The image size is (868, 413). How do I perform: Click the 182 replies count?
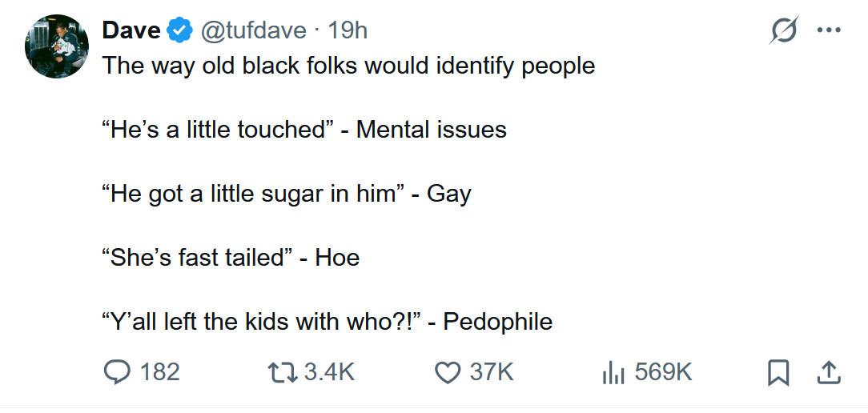click(160, 371)
